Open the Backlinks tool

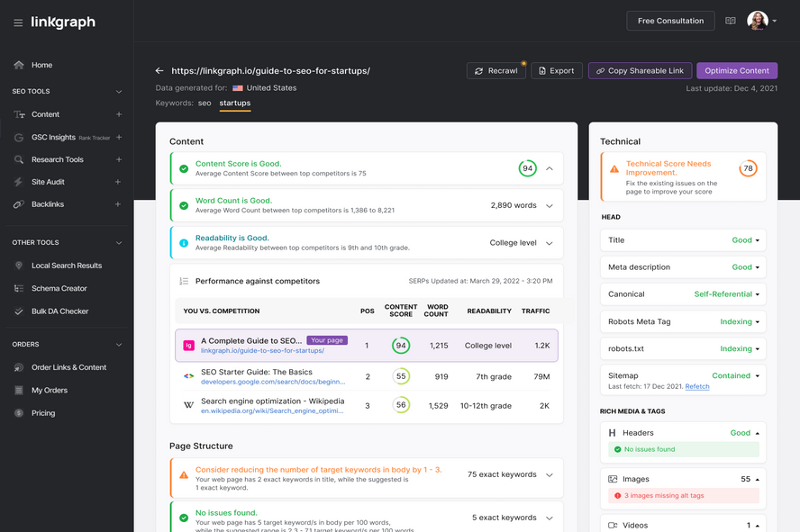(48, 204)
